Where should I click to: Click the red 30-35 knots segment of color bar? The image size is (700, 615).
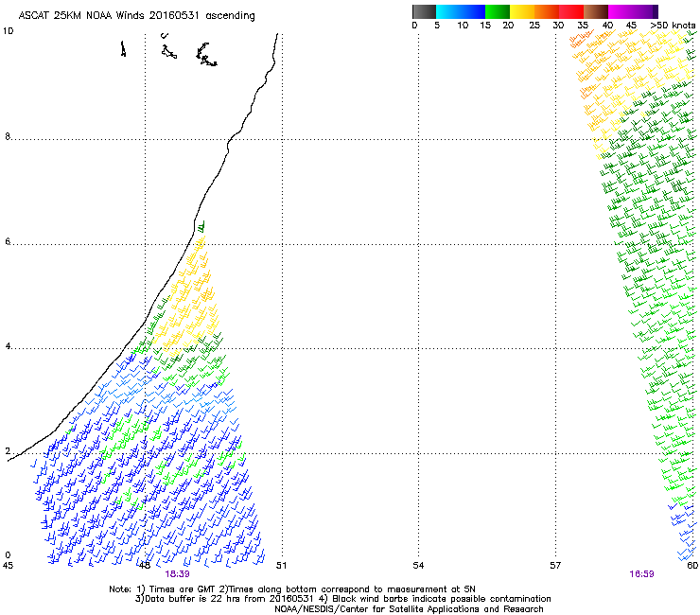coord(571,11)
